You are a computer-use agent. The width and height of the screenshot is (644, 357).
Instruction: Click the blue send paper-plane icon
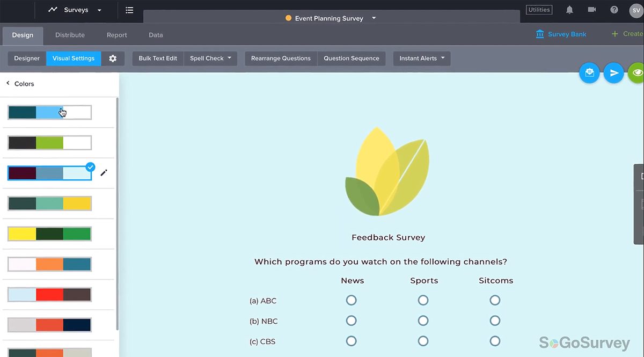pos(613,73)
